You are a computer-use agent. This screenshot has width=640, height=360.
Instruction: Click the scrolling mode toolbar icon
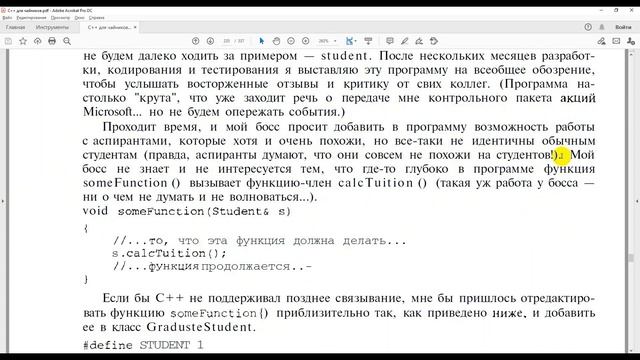[x=368, y=41]
